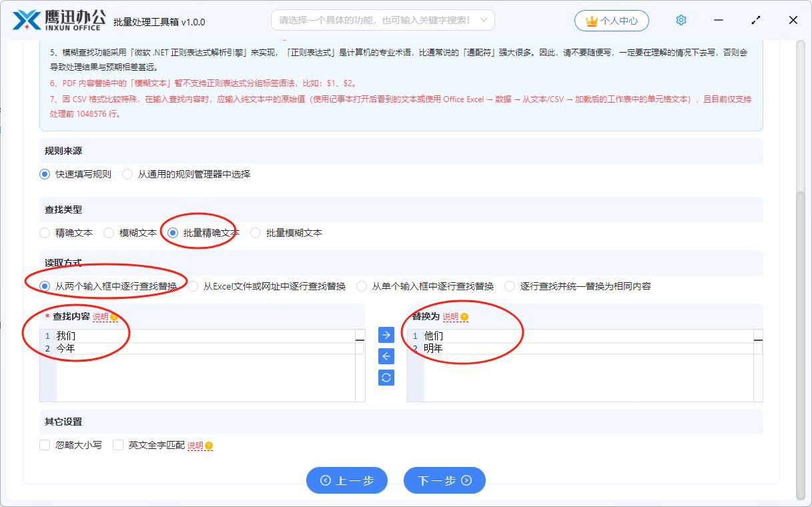Open the 个人中心 personal center
The width and height of the screenshot is (812, 507).
point(612,21)
